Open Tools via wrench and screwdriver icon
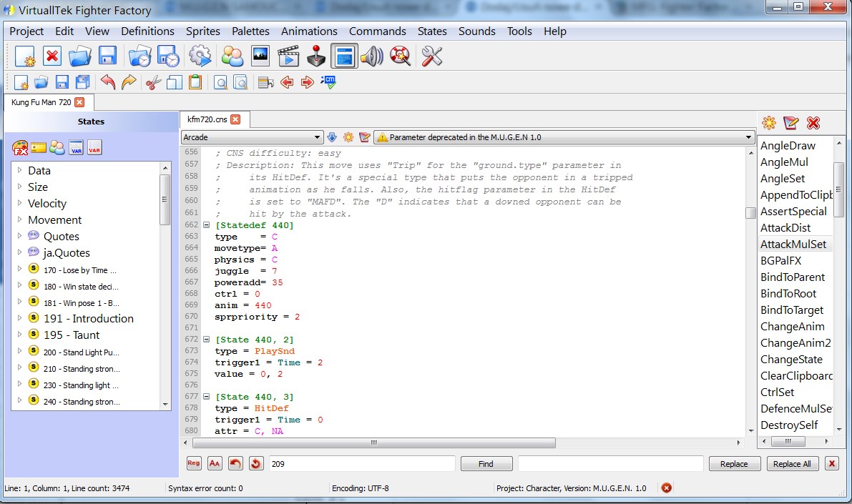Screen dimensions: 852x504 [432, 56]
